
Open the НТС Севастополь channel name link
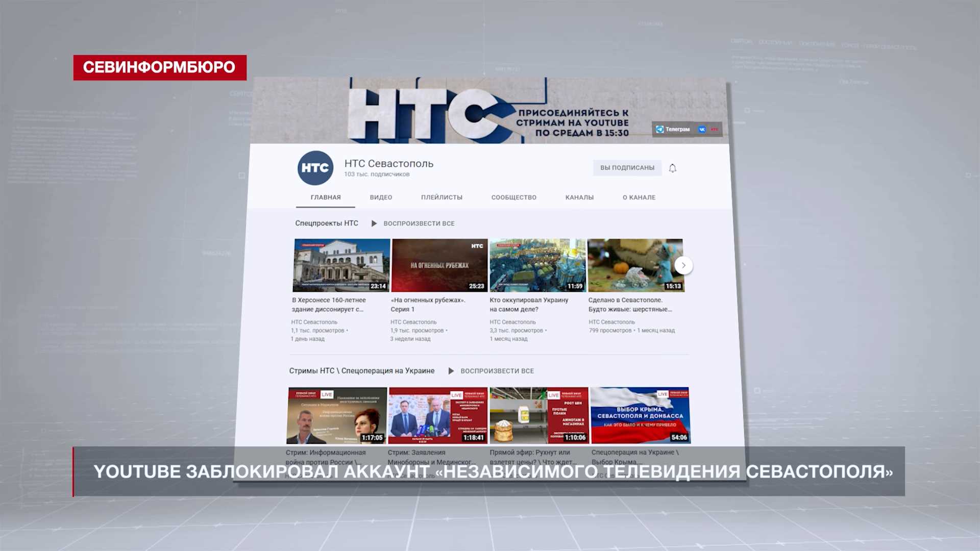(x=389, y=164)
